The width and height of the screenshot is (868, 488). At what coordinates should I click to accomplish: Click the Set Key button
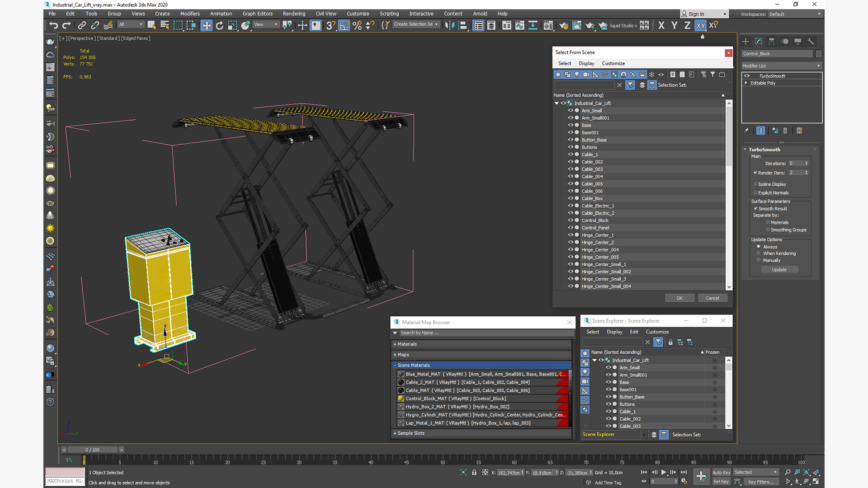(721, 482)
